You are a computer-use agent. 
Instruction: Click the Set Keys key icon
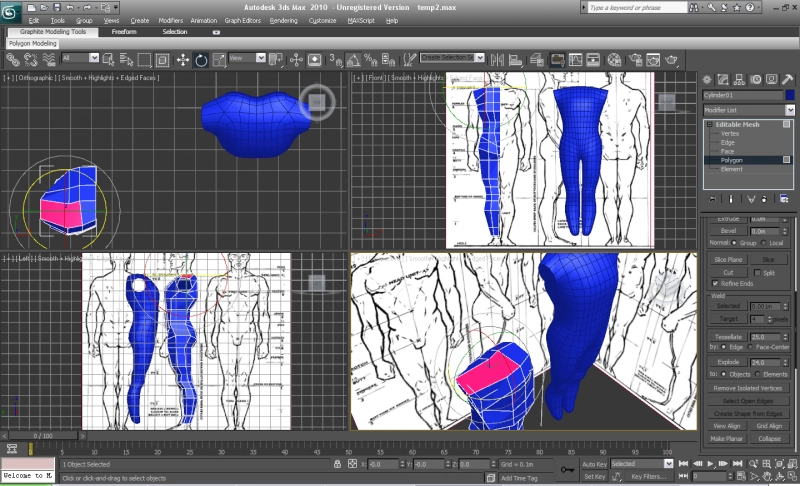pyautogui.click(x=567, y=467)
